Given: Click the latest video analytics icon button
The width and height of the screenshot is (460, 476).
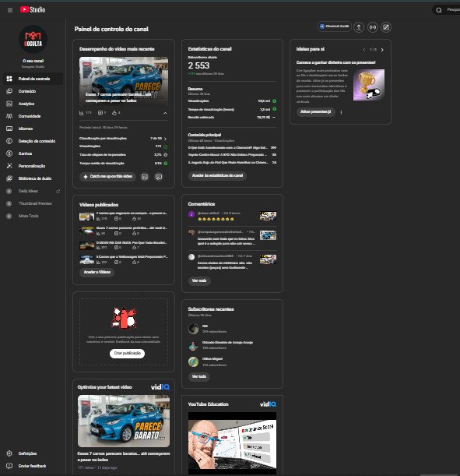Looking at the screenshot, I should click(x=145, y=177).
